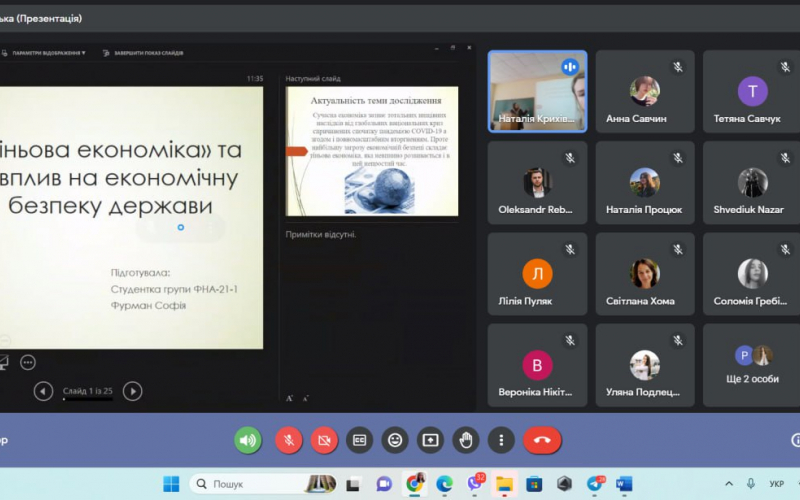Open the emoji reactions button
The width and height of the screenshot is (800, 500).
pos(395,440)
